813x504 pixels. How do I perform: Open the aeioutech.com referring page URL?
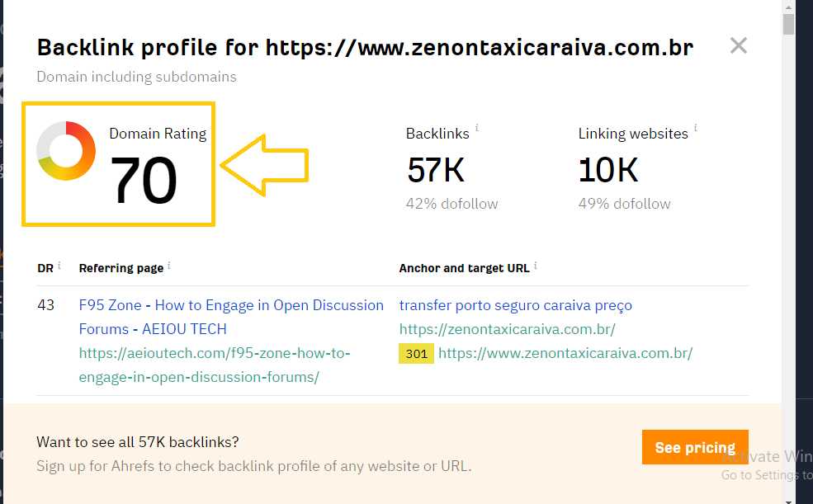pos(215,353)
